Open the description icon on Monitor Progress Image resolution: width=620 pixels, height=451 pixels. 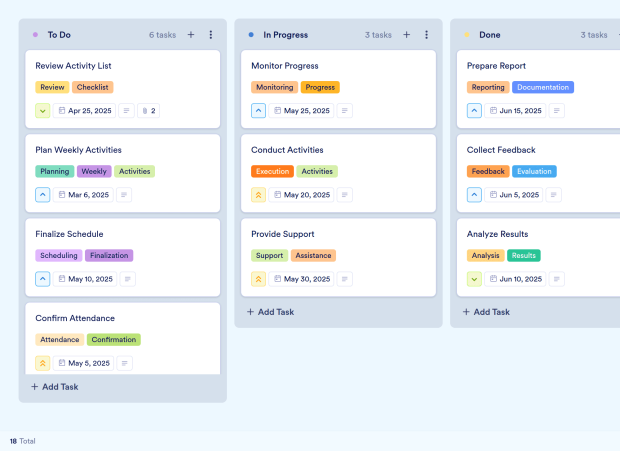tap(344, 111)
